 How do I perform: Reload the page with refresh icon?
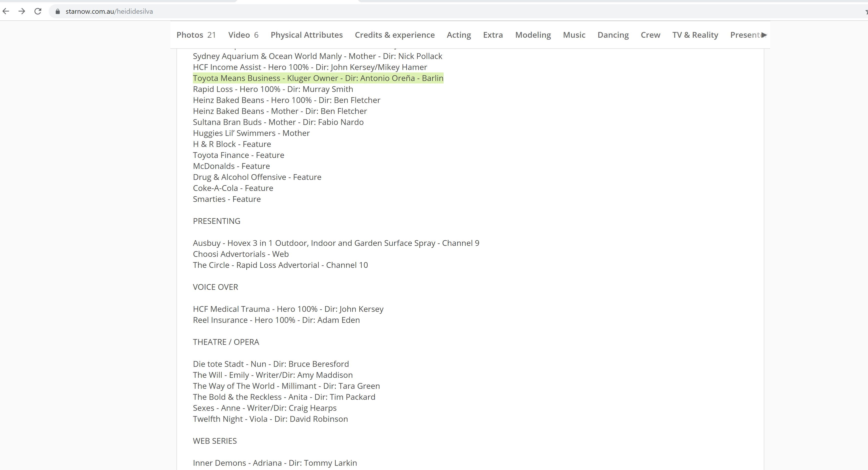coord(38,11)
